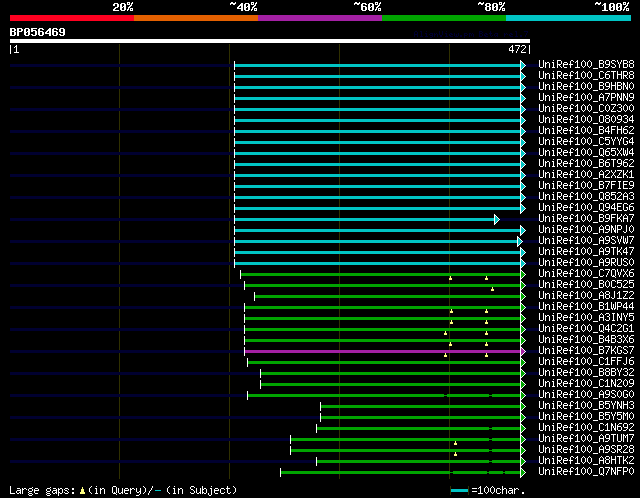The height and width of the screenshot is (498, 640).
Task: Click the purple arrowhead ending the B7KGS7 alignment
Action: coord(523,351)
